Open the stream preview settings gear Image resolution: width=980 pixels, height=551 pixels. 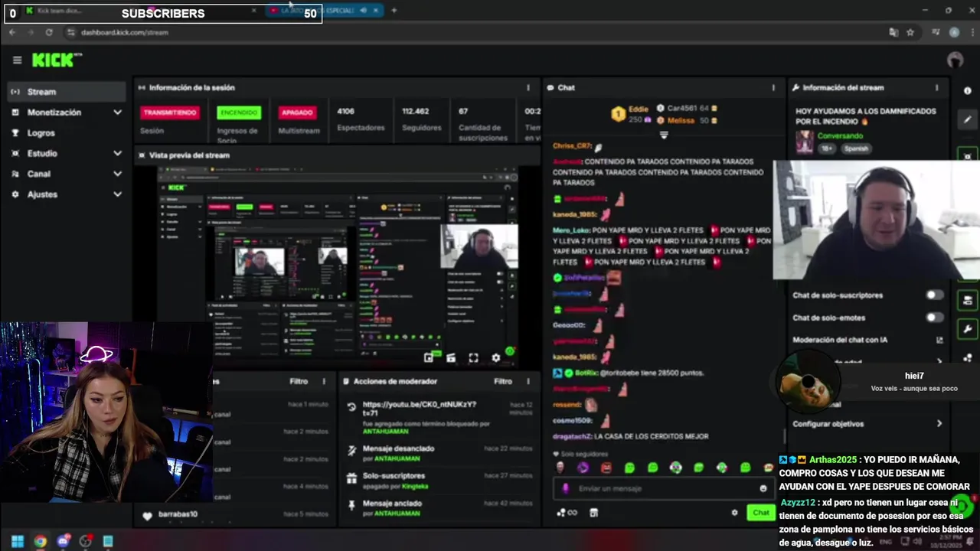pyautogui.click(x=495, y=357)
